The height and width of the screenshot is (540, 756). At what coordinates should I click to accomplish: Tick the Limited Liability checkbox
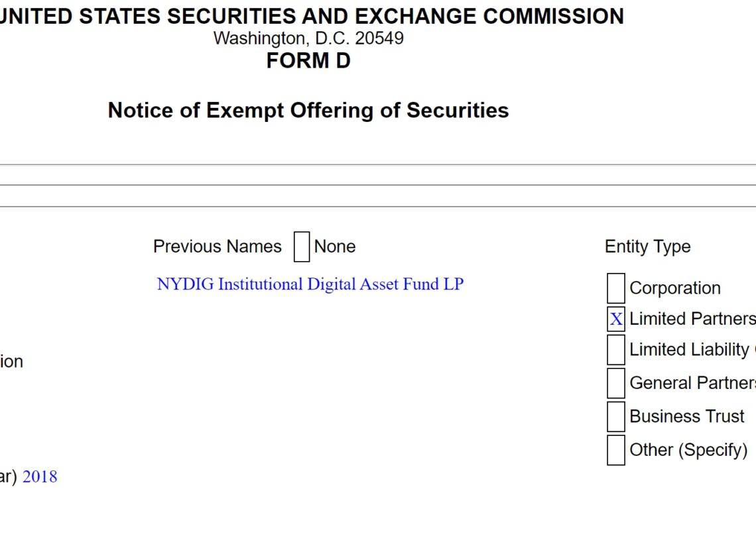[616, 350]
